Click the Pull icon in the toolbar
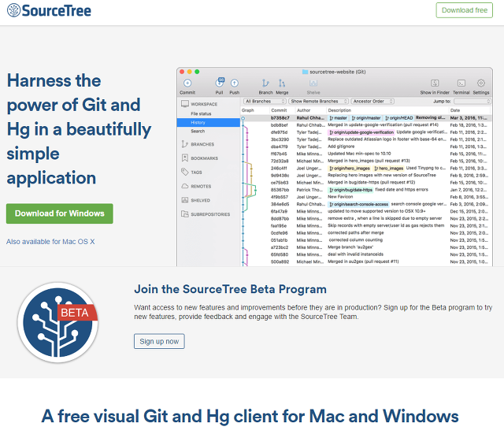This screenshot has height=434, width=504. 220,83
